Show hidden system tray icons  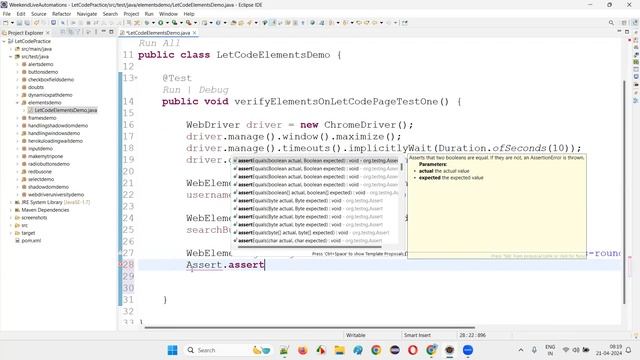521,350
